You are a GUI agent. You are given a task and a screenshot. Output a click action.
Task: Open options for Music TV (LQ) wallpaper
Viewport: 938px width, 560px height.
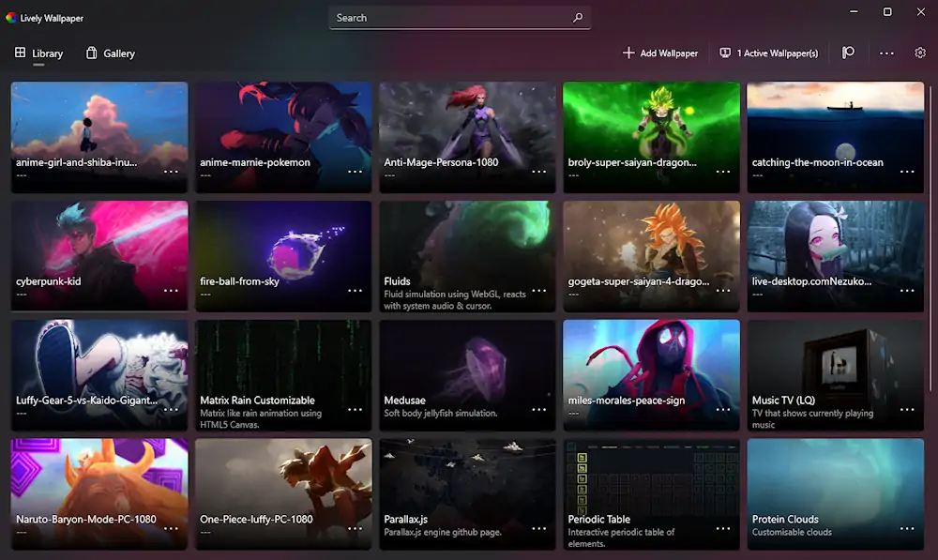click(x=907, y=410)
